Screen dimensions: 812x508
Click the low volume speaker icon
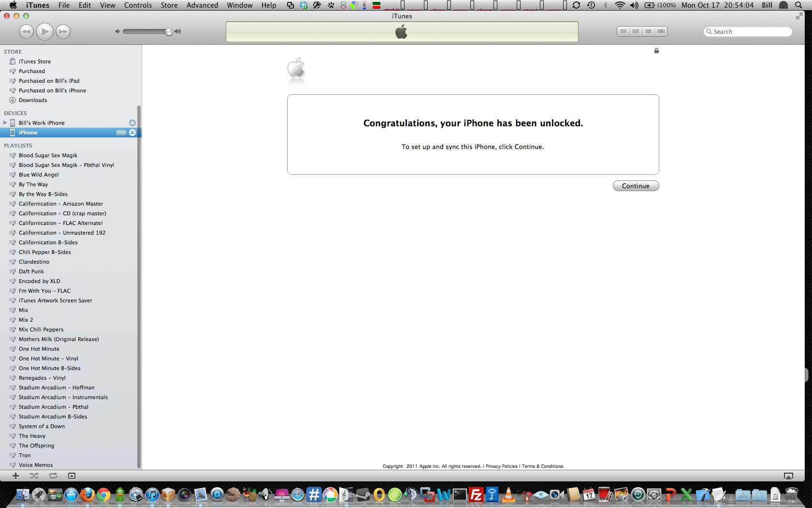click(x=117, y=31)
